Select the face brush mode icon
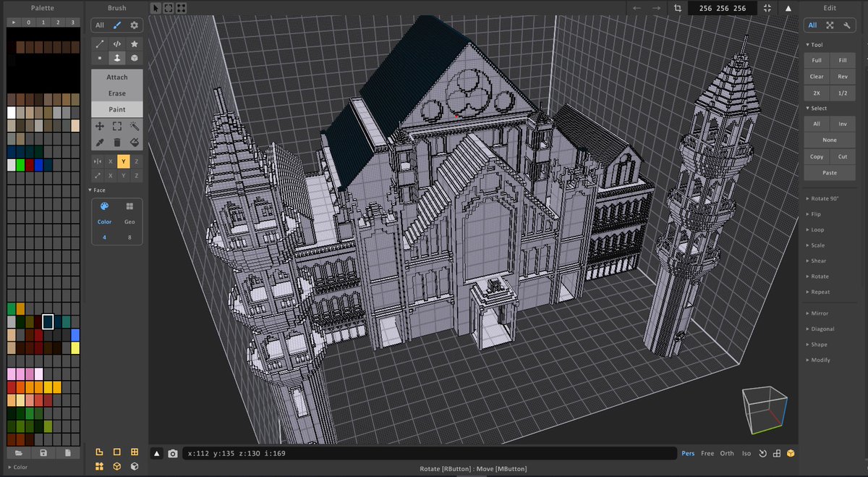This screenshot has width=868, height=477. pyautogui.click(x=117, y=58)
